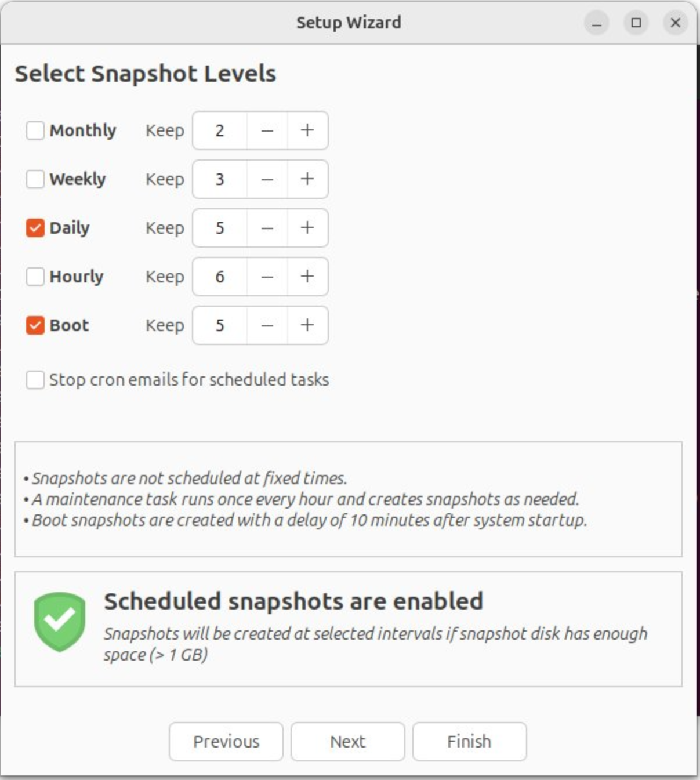
Task: Go to the Next wizard page
Action: coord(347,741)
